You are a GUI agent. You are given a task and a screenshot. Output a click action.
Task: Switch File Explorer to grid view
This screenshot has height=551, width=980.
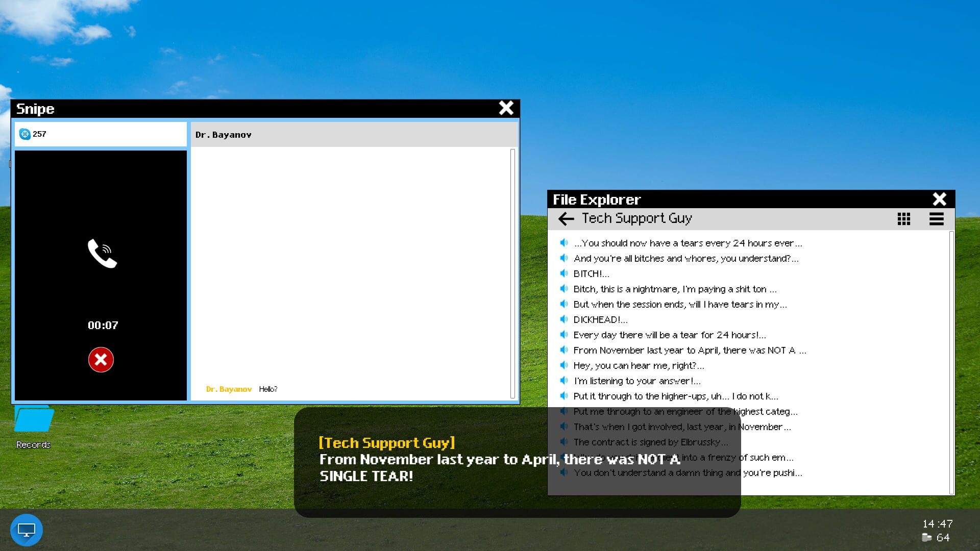click(x=904, y=219)
